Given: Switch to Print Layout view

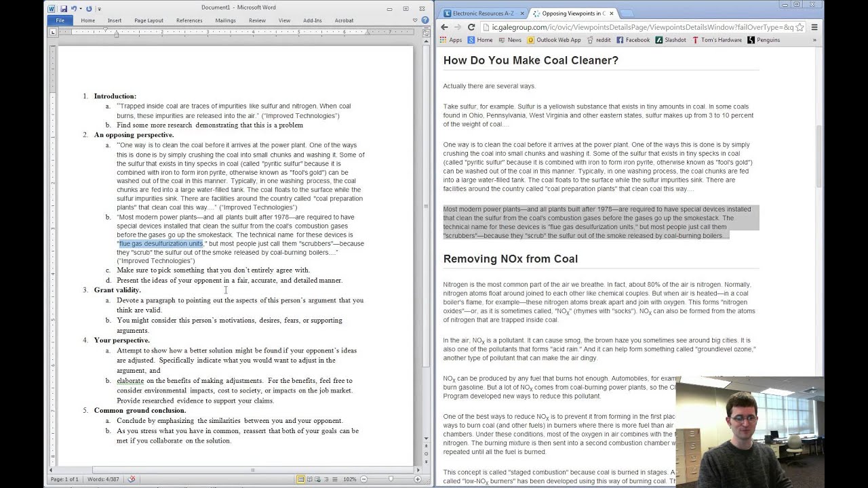Looking at the screenshot, I should [301, 479].
